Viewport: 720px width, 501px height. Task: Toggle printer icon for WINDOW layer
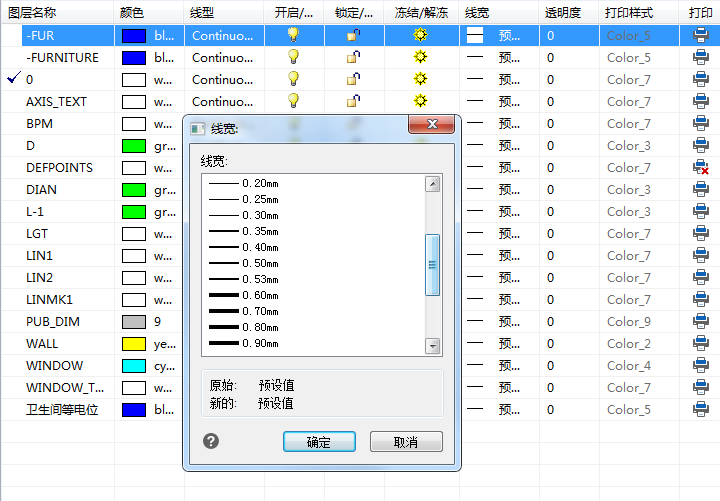click(x=700, y=366)
